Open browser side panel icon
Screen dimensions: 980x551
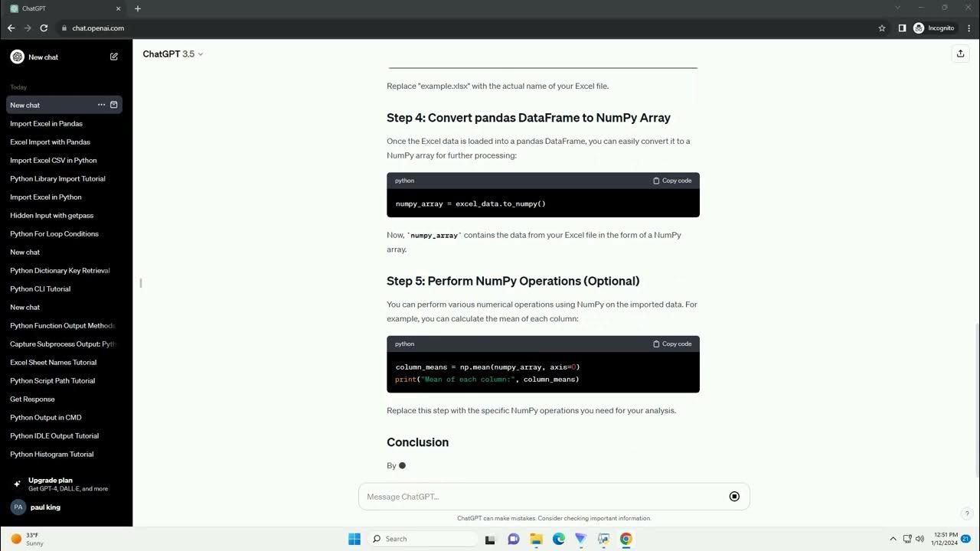point(902,28)
